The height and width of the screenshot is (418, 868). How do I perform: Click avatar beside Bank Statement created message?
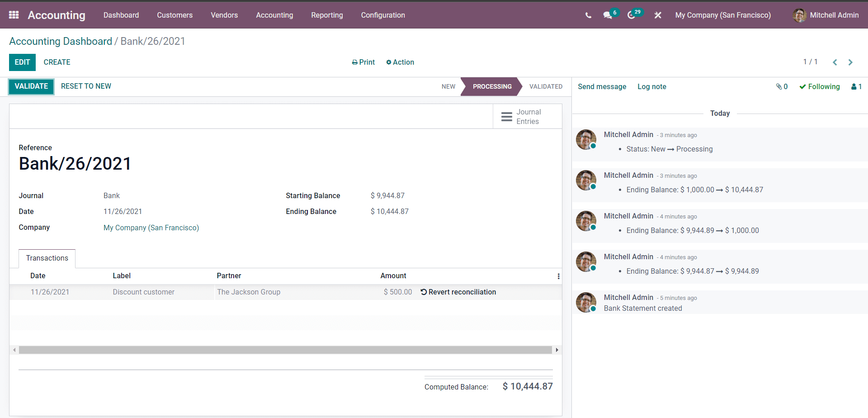pyautogui.click(x=586, y=302)
